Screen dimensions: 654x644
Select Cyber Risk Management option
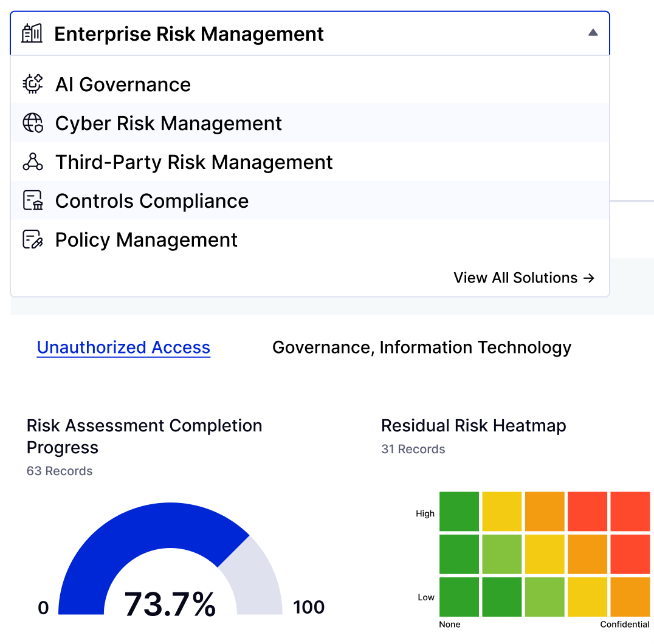(168, 123)
